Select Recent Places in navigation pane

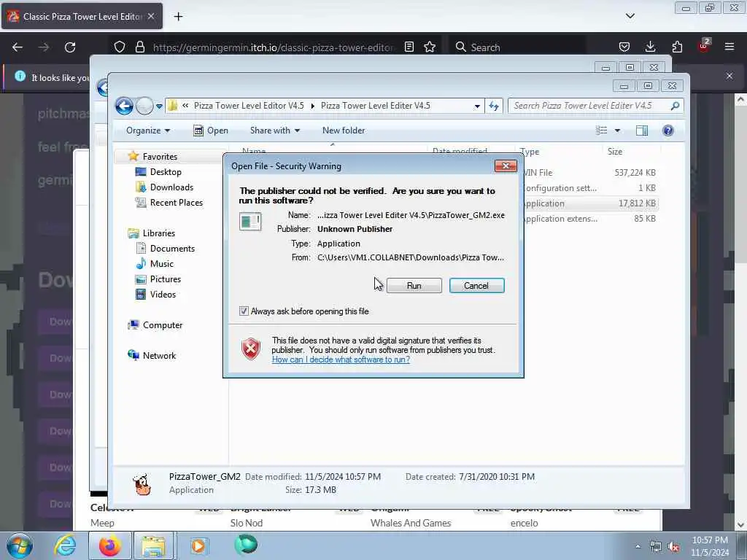tap(177, 203)
